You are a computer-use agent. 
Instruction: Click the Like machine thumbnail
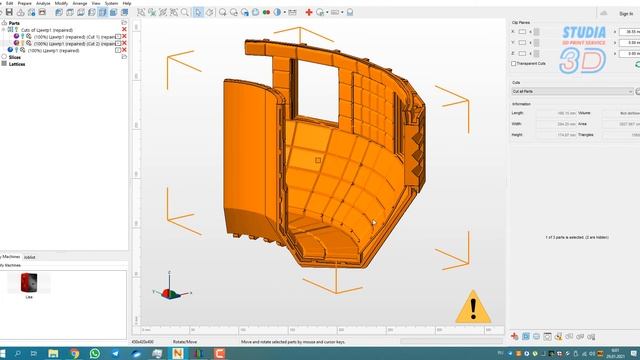pos(29,282)
